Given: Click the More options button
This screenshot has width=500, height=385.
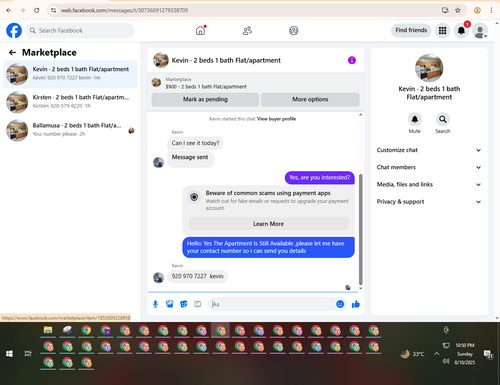Looking at the screenshot, I should 310,99.
